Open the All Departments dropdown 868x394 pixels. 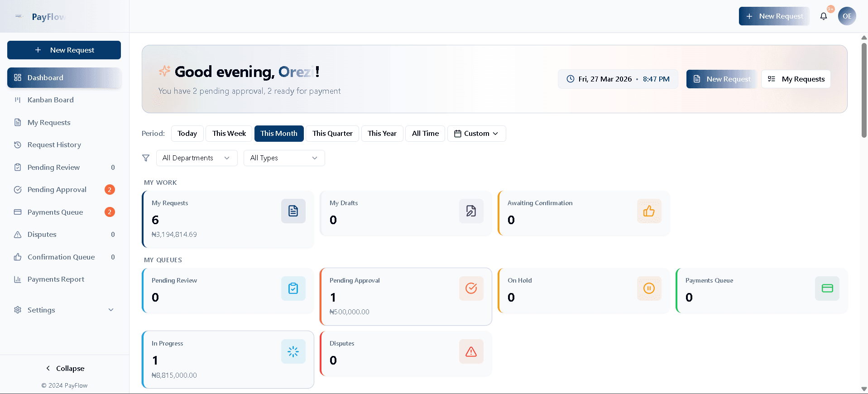(197, 158)
